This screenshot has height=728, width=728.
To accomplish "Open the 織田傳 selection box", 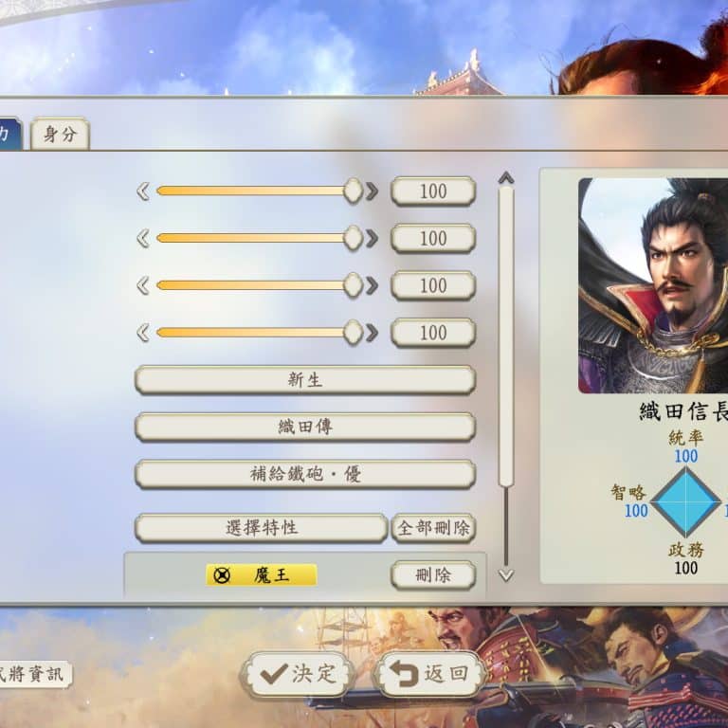I will [305, 427].
